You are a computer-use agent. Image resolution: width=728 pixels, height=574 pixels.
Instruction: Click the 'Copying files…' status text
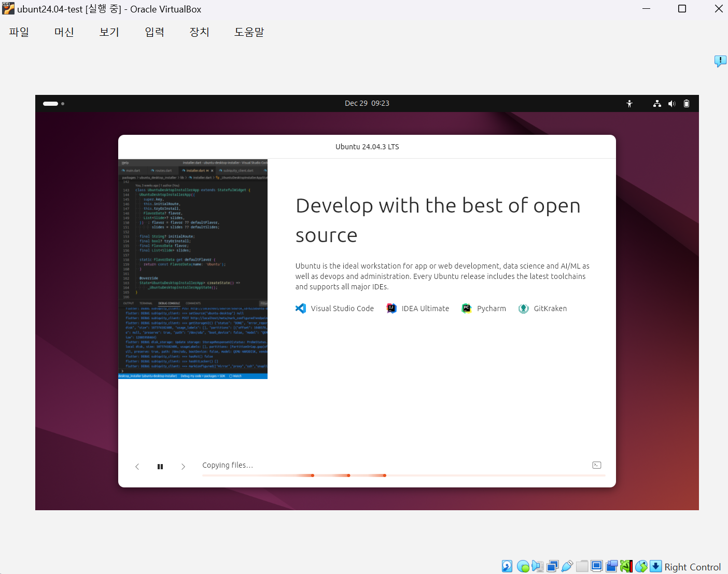point(228,465)
